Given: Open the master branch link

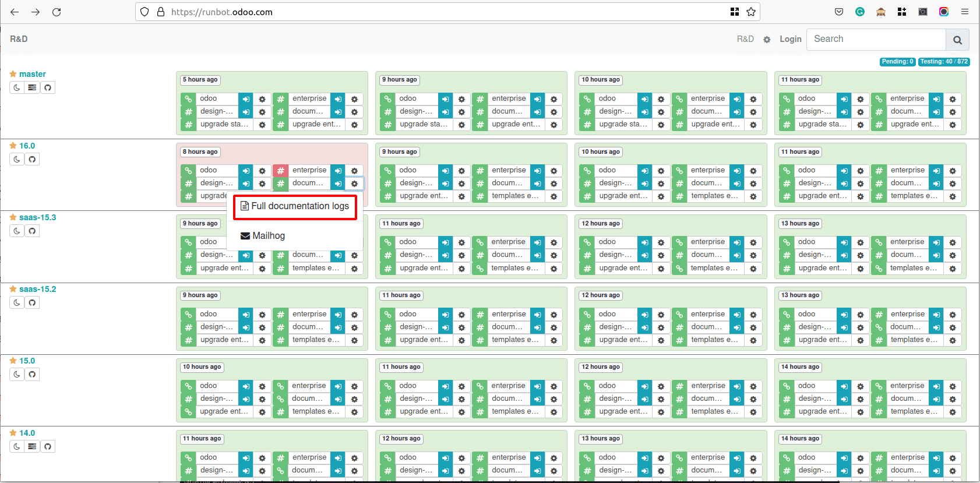Looking at the screenshot, I should point(33,74).
